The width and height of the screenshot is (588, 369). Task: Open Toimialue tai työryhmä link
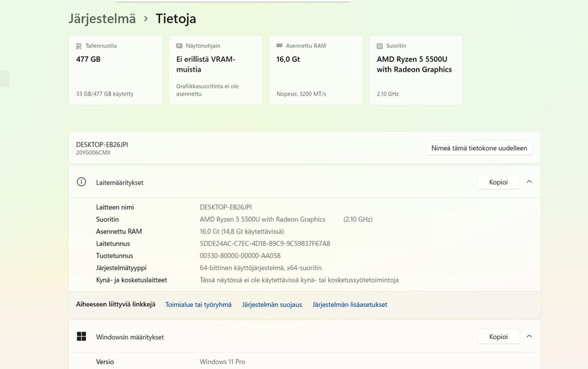pyautogui.click(x=198, y=305)
